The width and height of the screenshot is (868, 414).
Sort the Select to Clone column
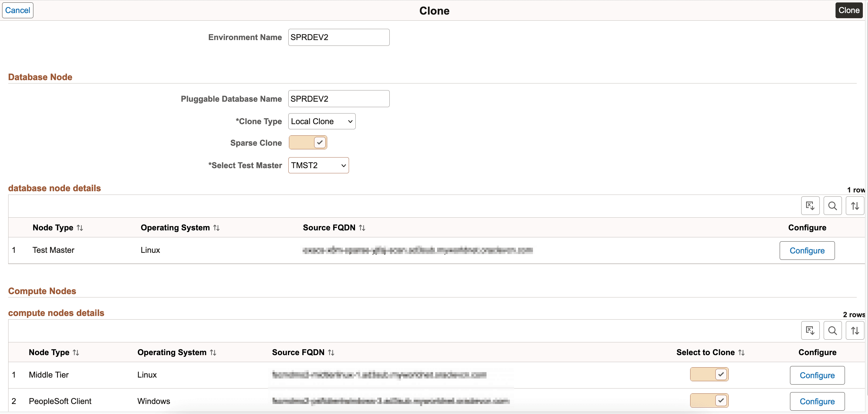[x=742, y=352]
